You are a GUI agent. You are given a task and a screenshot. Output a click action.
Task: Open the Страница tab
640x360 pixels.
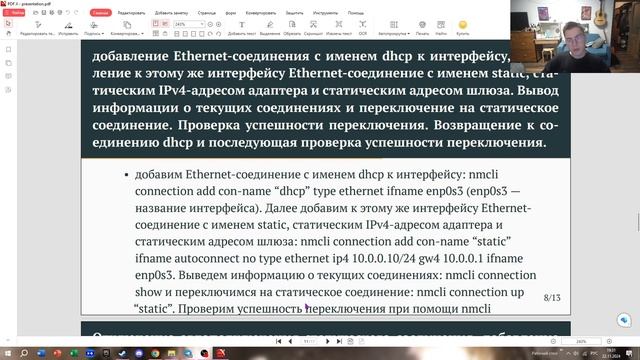(207, 13)
